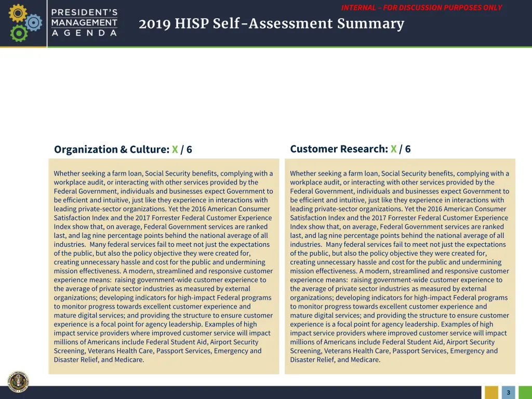
Task: Click the green X in Organization & Culture score
Action: pos(175,149)
